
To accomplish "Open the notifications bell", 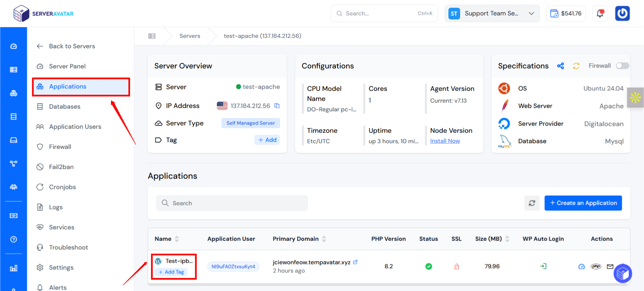I will pos(600,13).
